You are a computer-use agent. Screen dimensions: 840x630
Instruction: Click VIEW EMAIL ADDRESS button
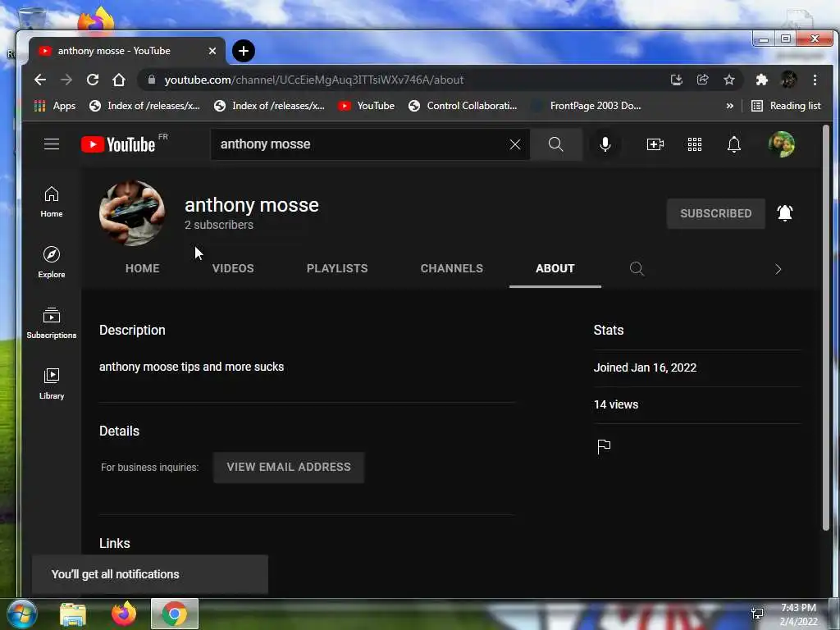tap(289, 467)
